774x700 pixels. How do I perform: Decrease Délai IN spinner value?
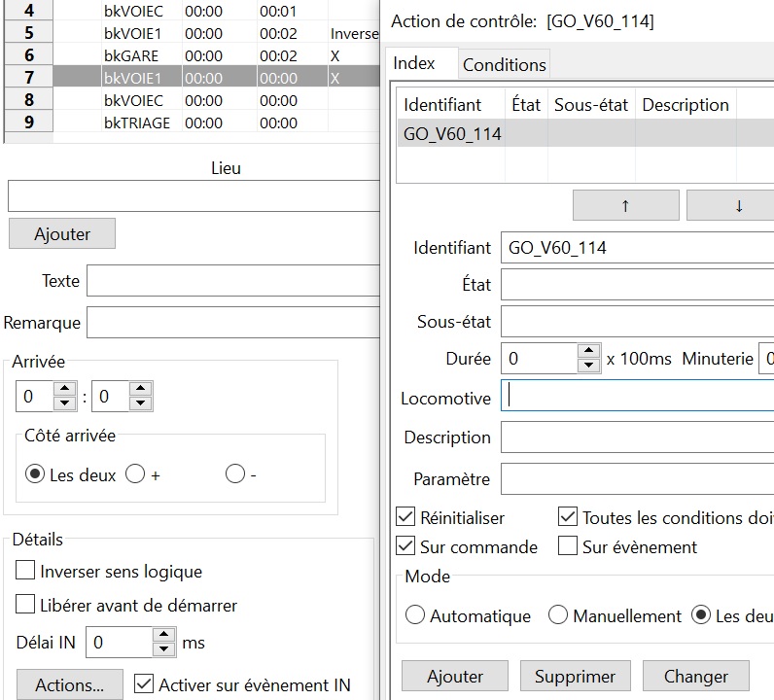164,649
